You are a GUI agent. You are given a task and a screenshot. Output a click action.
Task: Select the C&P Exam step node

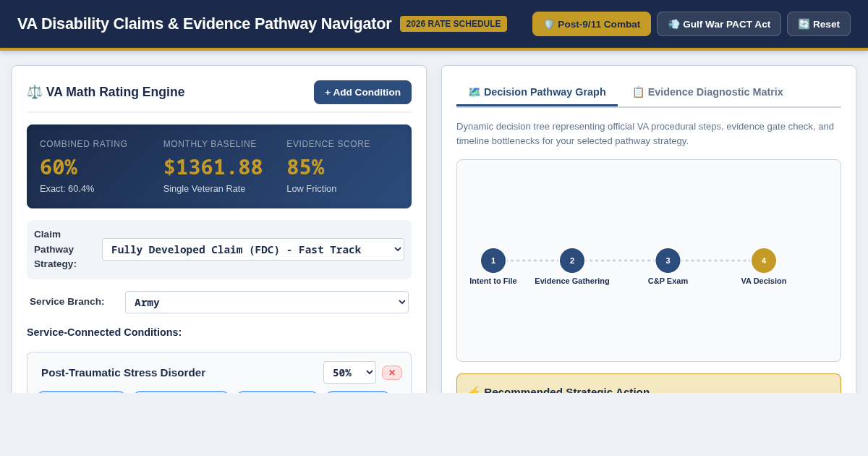click(x=668, y=261)
